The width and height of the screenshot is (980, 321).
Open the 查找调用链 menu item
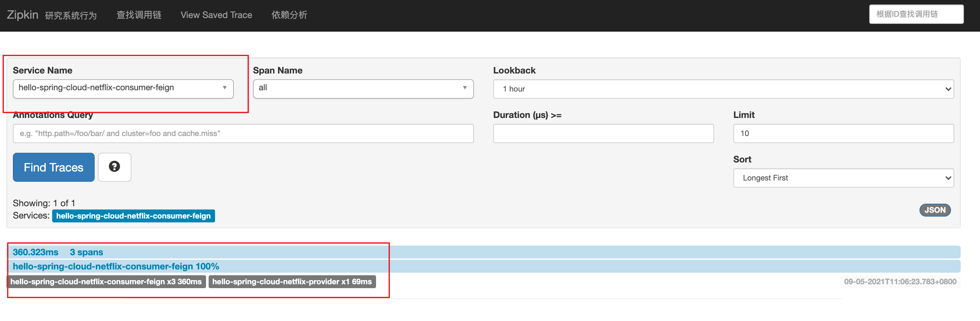pos(139,15)
